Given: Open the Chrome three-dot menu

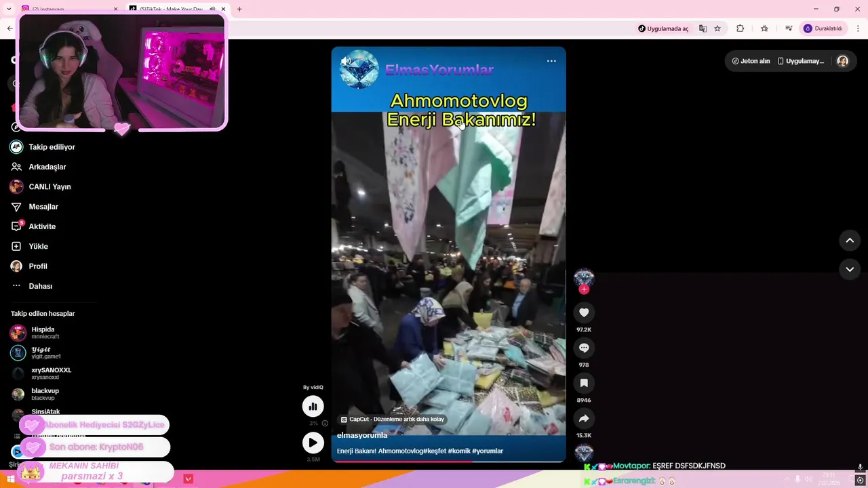Looking at the screenshot, I should tap(859, 28).
